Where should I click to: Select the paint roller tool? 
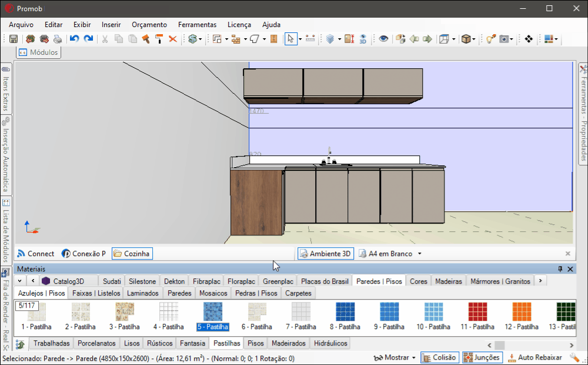159,39
